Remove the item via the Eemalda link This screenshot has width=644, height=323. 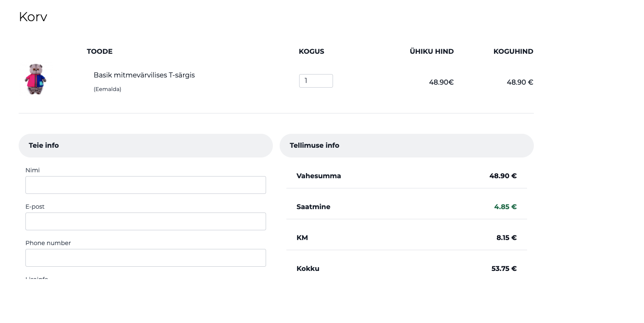[x=107, y=89]
